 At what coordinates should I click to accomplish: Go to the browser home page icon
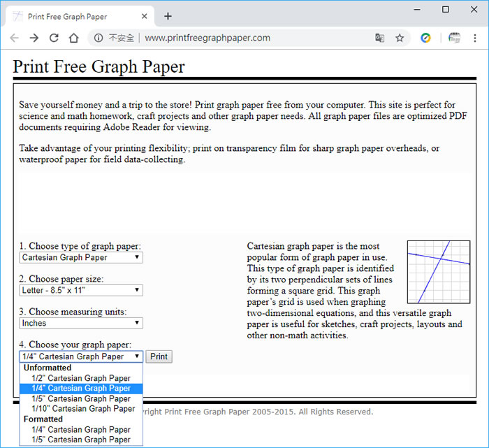[x=73, y=38]
